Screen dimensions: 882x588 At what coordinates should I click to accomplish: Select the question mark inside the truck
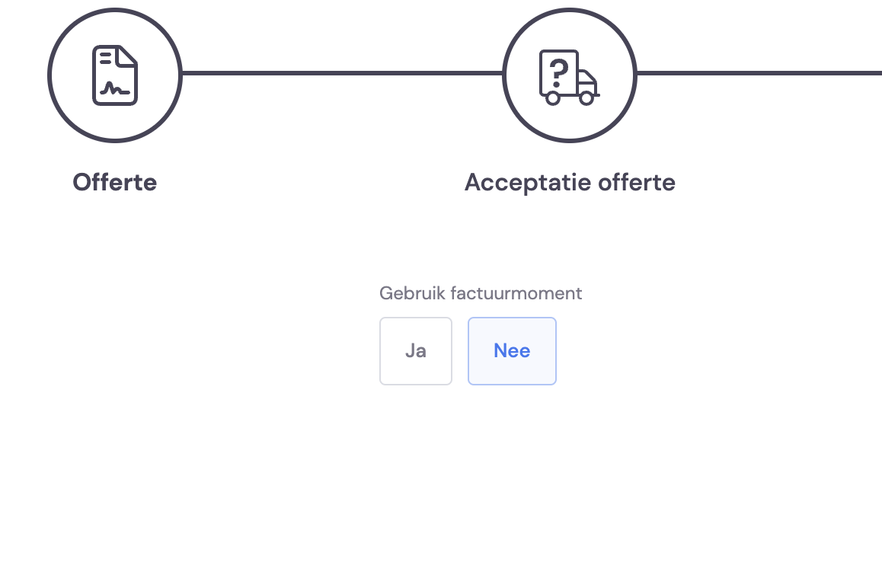[x=558, y=72]
